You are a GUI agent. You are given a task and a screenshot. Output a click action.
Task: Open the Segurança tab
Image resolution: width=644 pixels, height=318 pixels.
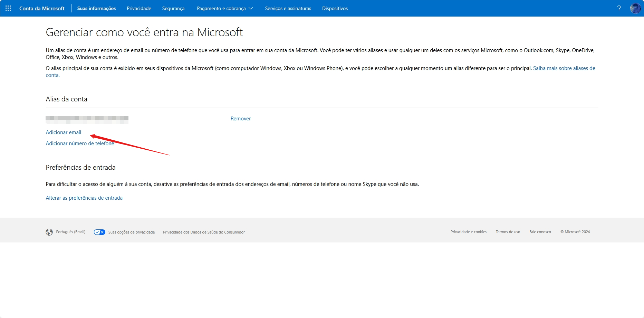tap(173, 8)
